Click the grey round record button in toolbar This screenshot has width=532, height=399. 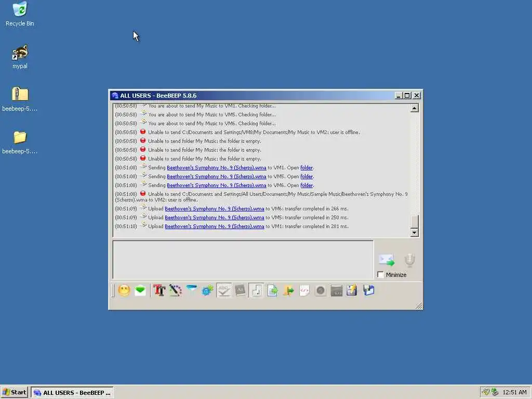click(x=320, y=290)
